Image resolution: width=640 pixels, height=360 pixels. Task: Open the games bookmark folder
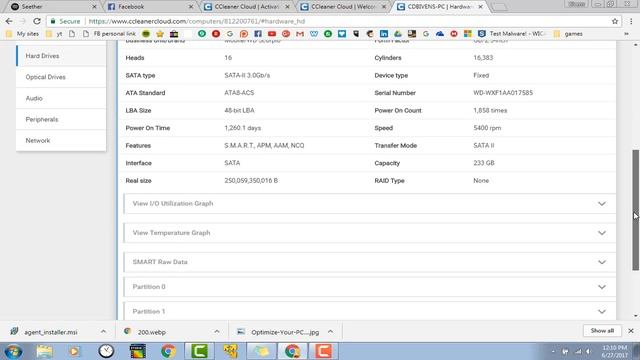pos(568,34)
